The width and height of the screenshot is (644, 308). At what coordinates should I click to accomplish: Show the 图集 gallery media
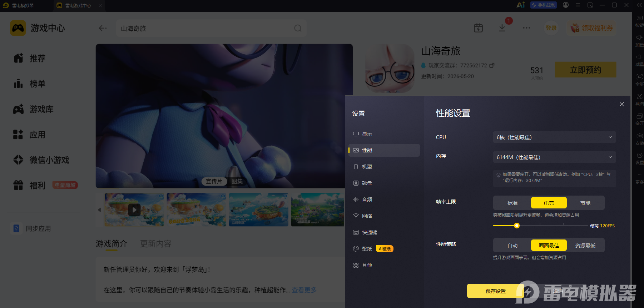coord(237,181)
